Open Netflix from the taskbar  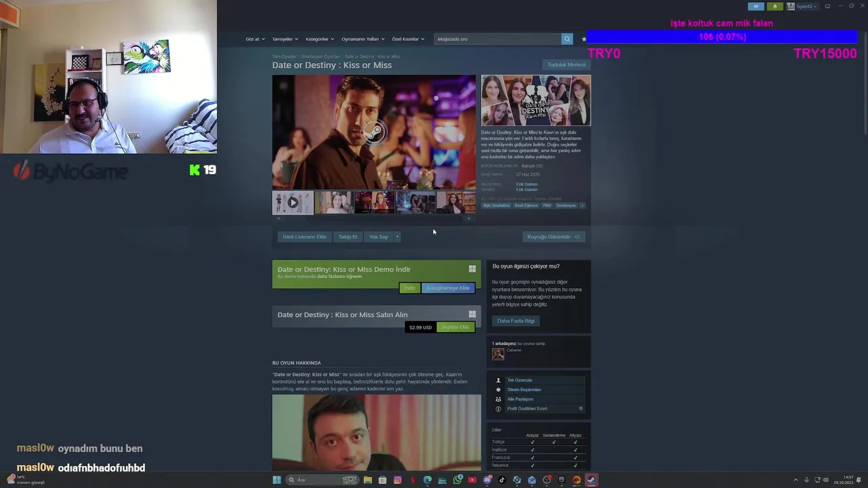pos(412,480)
